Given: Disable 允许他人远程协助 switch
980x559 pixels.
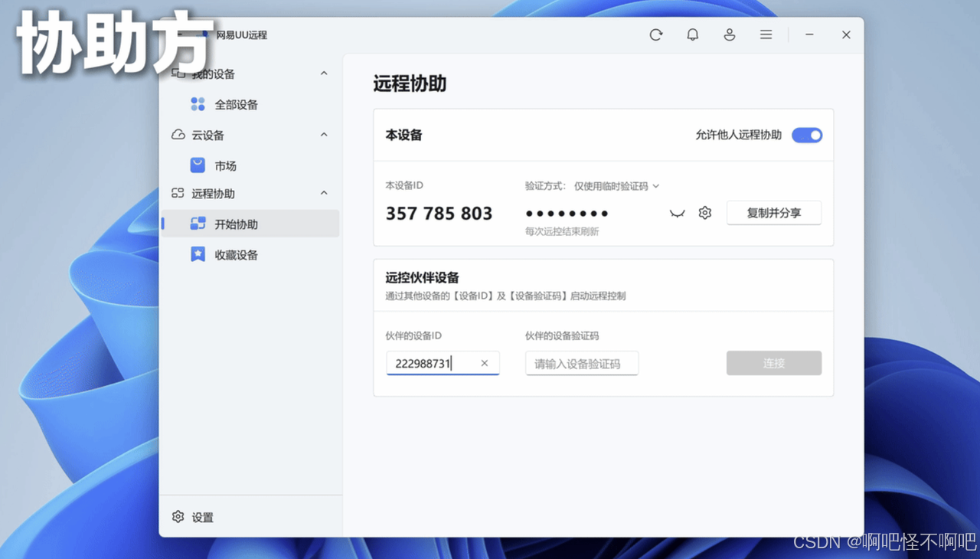Looking at the screenshot, I should 807,135.
